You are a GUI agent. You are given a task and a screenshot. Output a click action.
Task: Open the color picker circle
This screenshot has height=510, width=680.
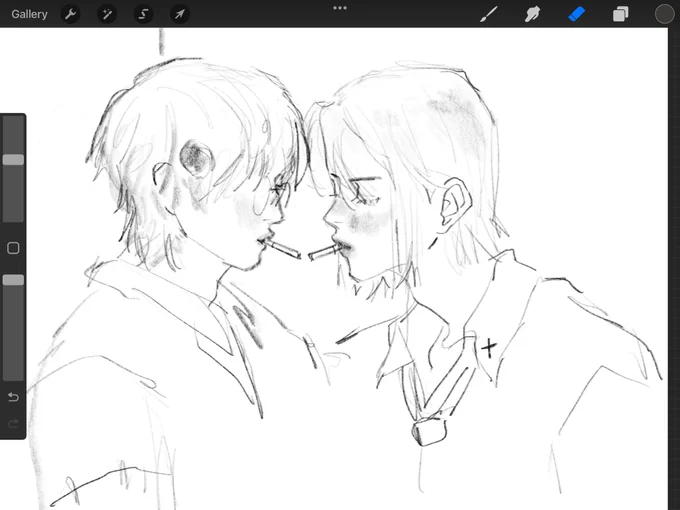[664, 14]
